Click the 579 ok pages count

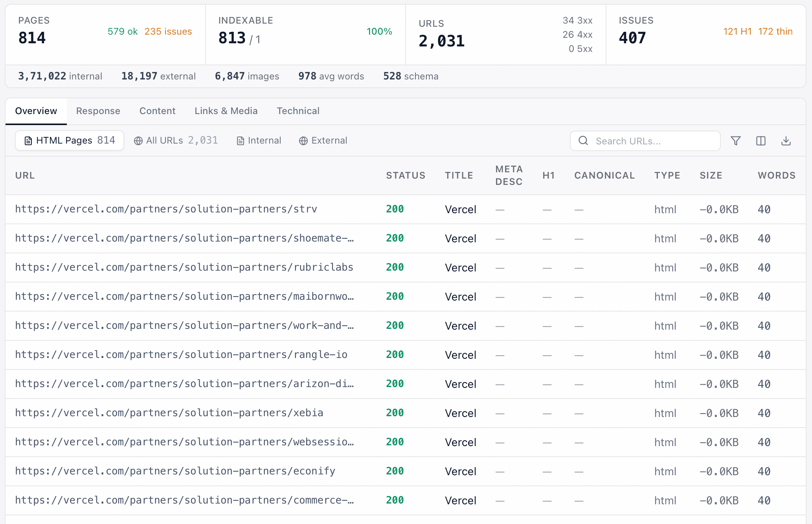(x=123, y=31)
